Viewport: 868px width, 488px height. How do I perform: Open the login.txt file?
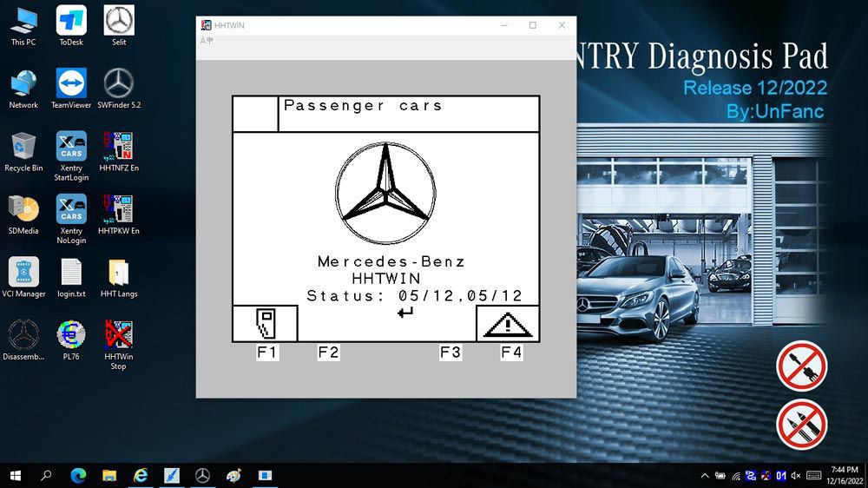click(x=71, y=278)
